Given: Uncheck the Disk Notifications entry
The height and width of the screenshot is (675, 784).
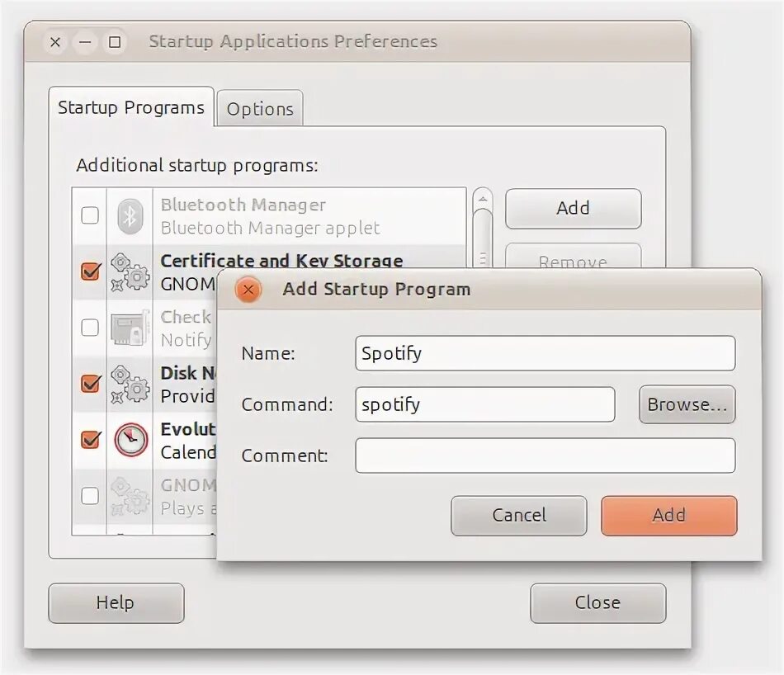Looking at the screenshot, I should [x=91, y=384].
